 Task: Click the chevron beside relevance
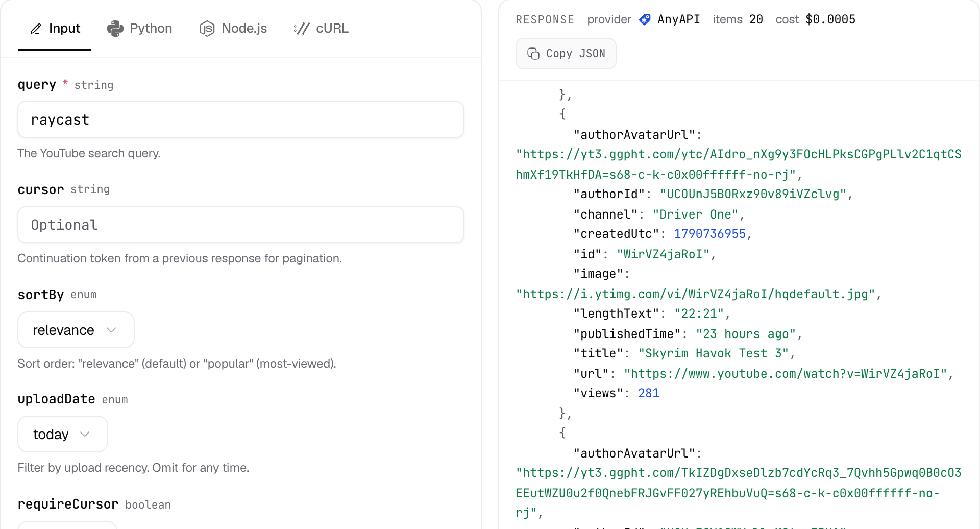click(111, 330)
